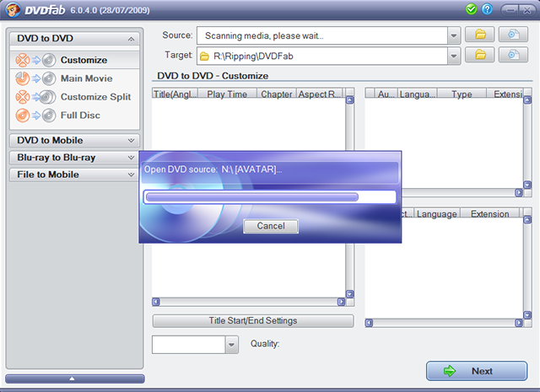Image resolution: width=540 pixels, height=392 pixels.
Task: Select Target image file disc icon button
Action: 513,55
